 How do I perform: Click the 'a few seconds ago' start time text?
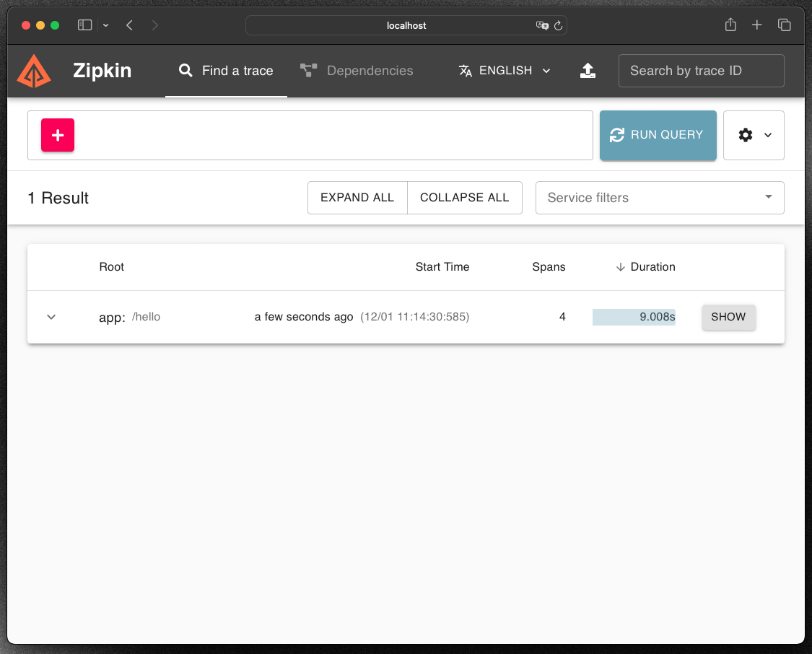click(x=304, y=317)
